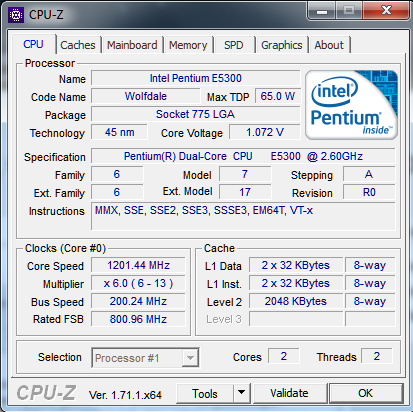Open the Tools dropdown arrow

pyautogui.click(x=242, y=393)
